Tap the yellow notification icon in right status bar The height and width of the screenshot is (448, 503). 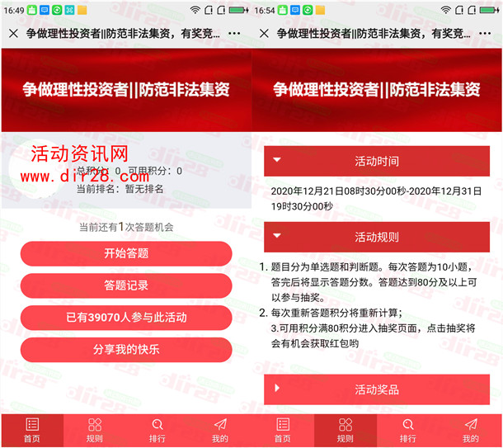(320, 10)
